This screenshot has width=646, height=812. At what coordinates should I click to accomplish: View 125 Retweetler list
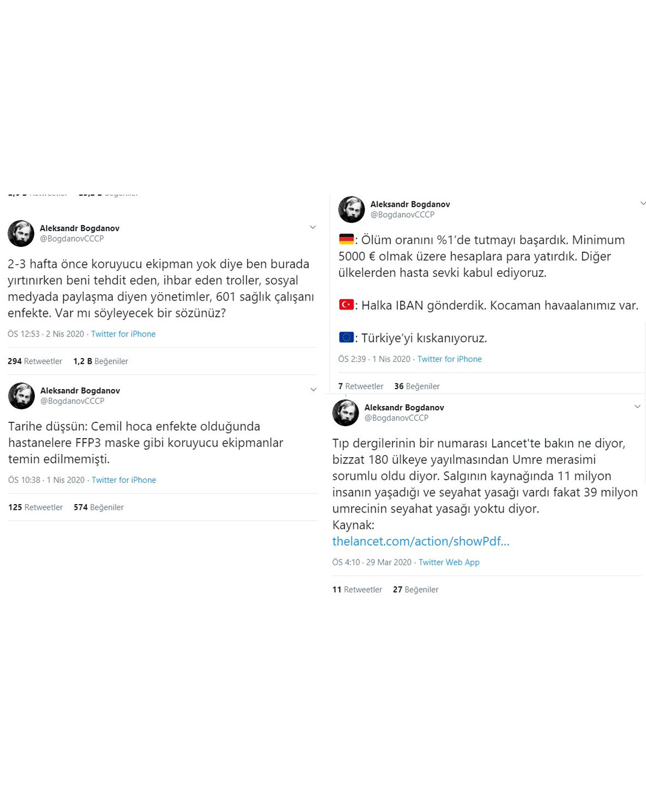coord(35,507)
